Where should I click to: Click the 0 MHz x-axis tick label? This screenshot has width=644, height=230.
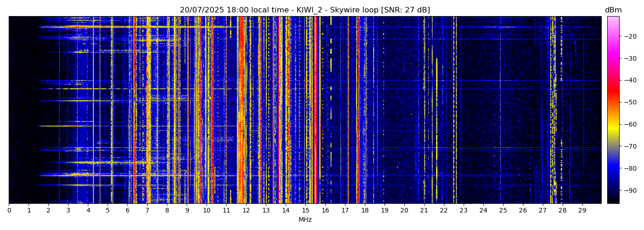(9, 211)
